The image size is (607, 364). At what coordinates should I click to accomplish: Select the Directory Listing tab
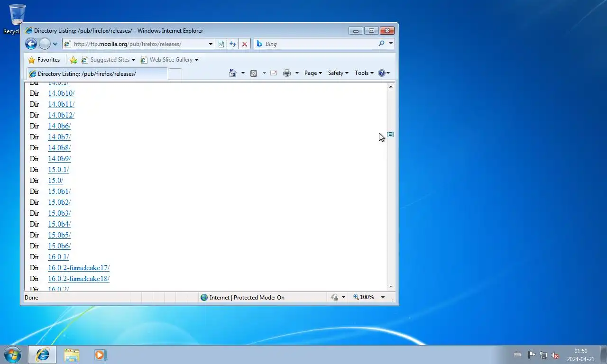pos(97,74)
